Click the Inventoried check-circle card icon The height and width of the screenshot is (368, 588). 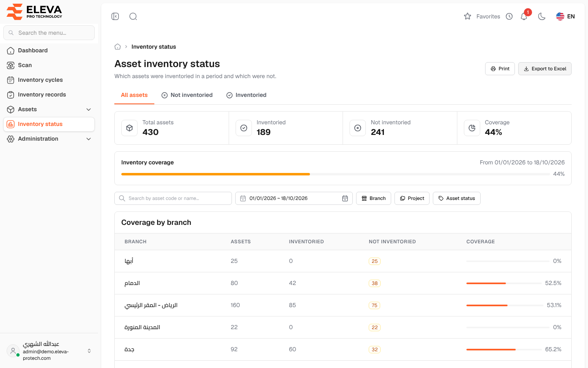pos(244,128)
